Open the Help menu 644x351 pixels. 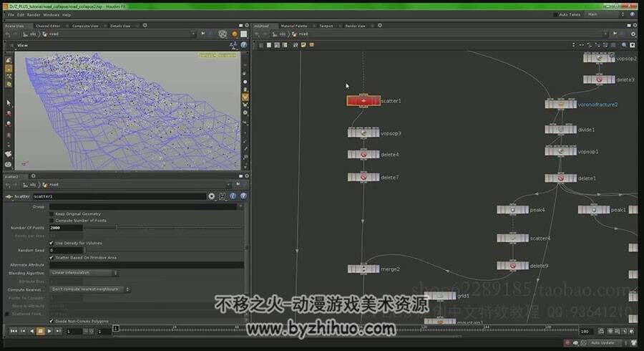click(x=67, y=15)
